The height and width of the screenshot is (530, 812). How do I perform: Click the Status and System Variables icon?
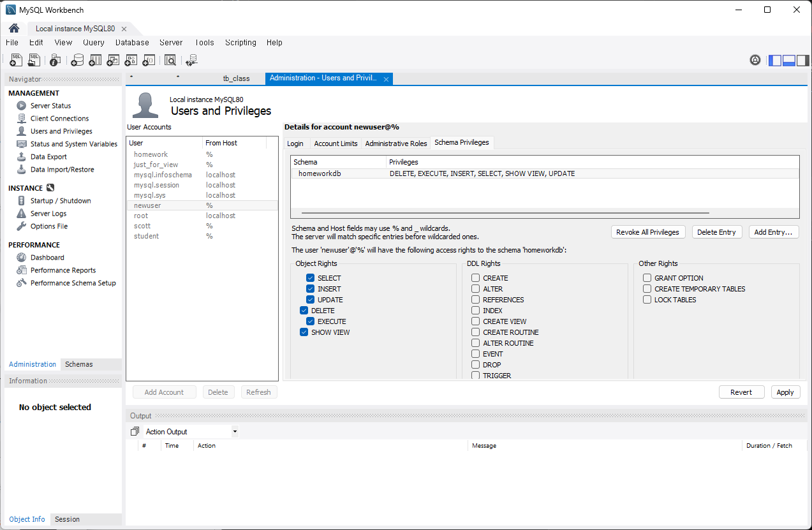[x=22, y=144]
